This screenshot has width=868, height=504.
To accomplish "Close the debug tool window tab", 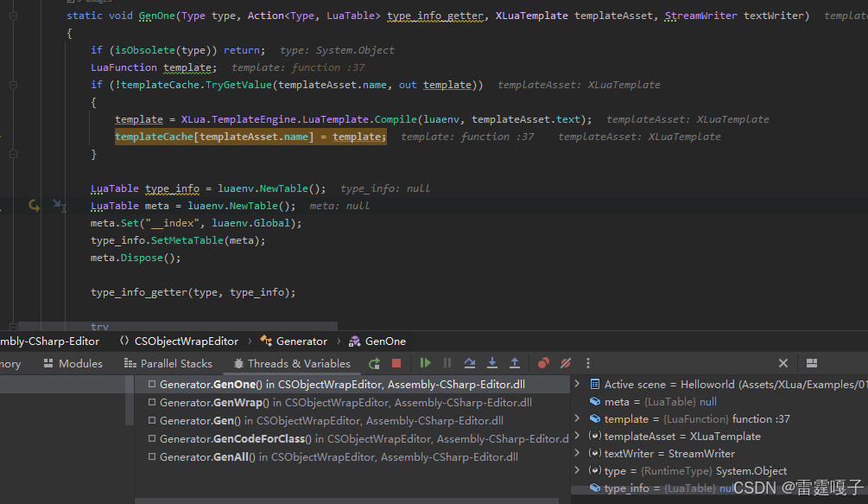I will point(782,363).
